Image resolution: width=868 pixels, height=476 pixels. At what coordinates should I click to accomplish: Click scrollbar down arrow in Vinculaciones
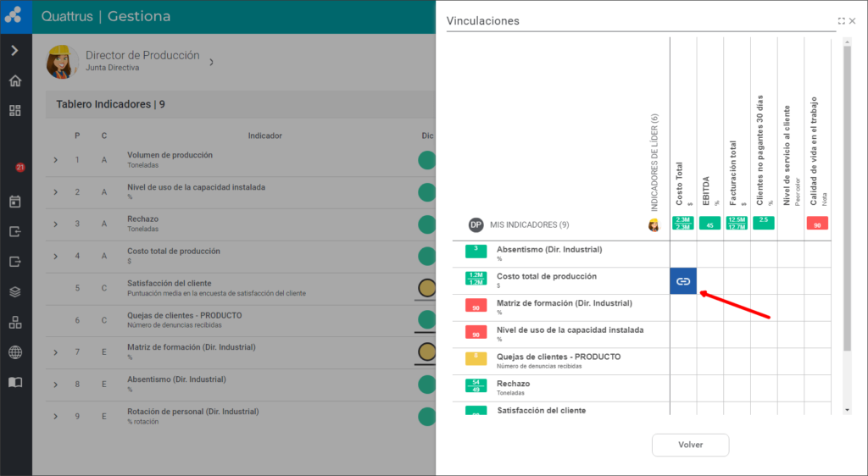tap(847, 410)
